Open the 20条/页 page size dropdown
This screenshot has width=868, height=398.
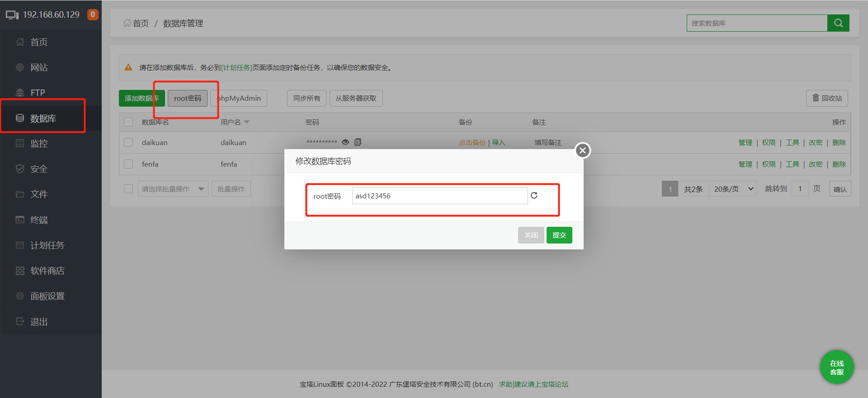(x=732, y=189)
